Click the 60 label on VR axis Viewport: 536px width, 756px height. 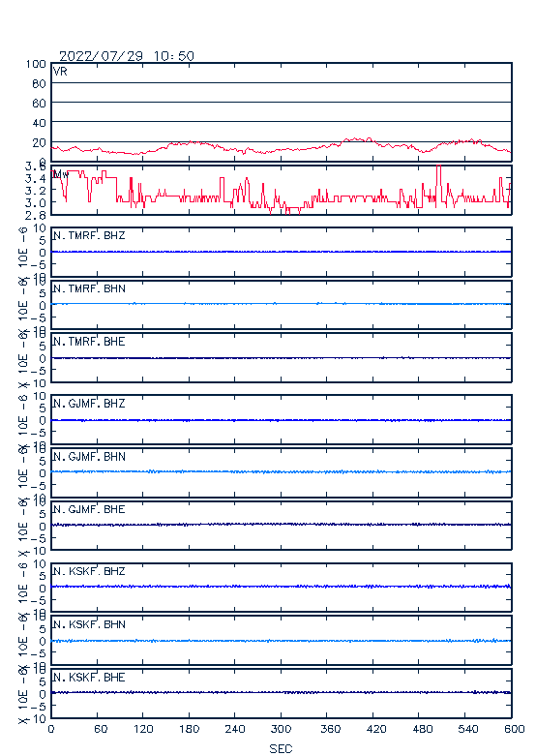[x=39, y=104]
